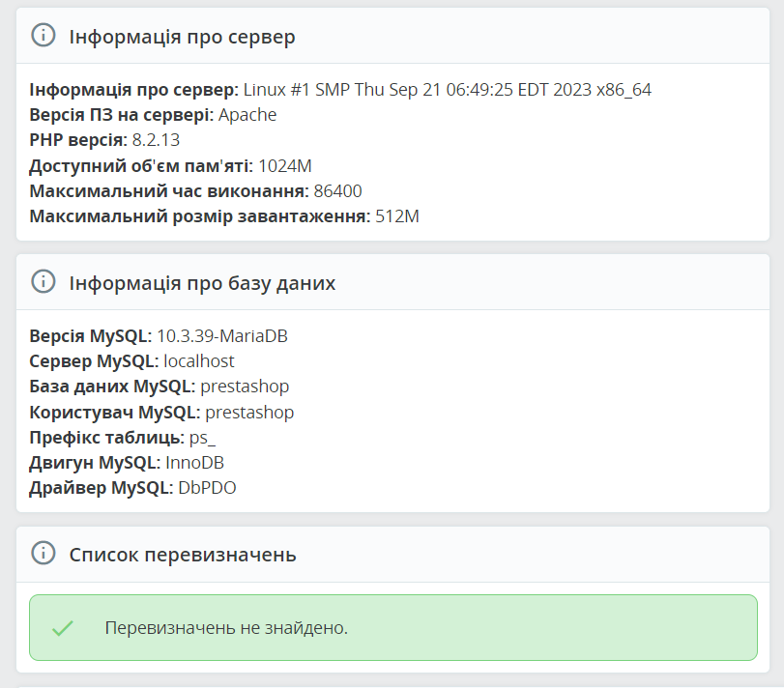Click the MySQL version '10.3.39-MariaDB'

click(x=222, y=334)
